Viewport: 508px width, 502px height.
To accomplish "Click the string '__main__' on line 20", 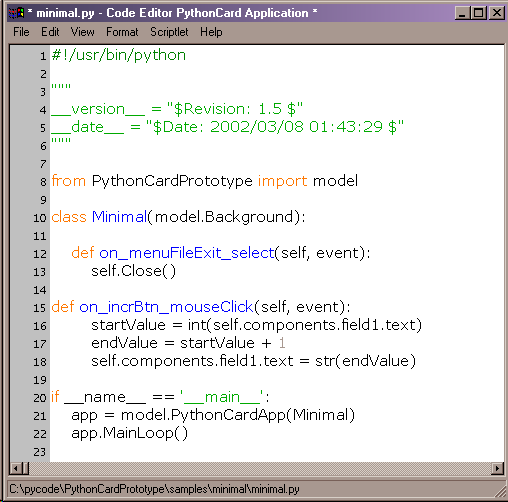I will coord(222,397).
